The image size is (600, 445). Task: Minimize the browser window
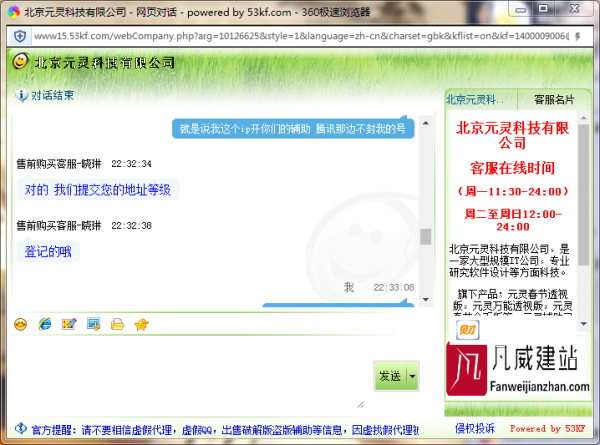520,9
